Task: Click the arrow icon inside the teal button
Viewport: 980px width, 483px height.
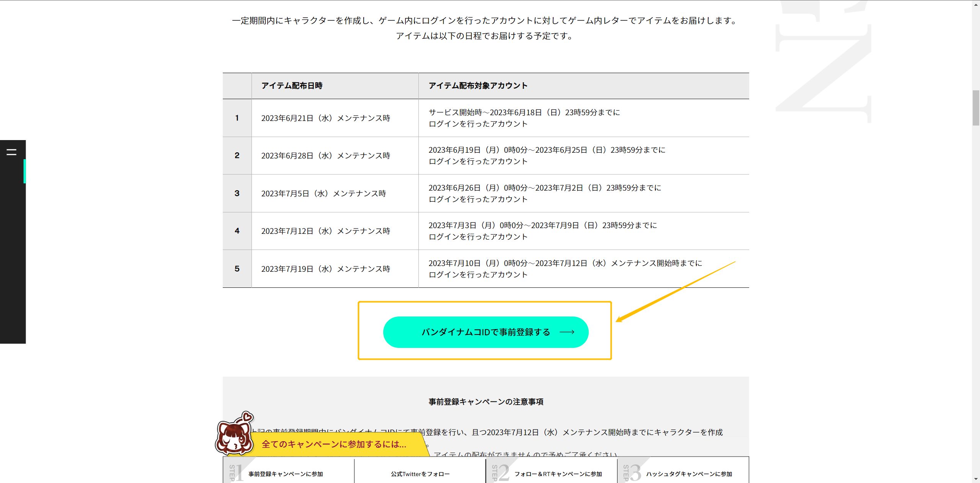Action: click(567, 332)
